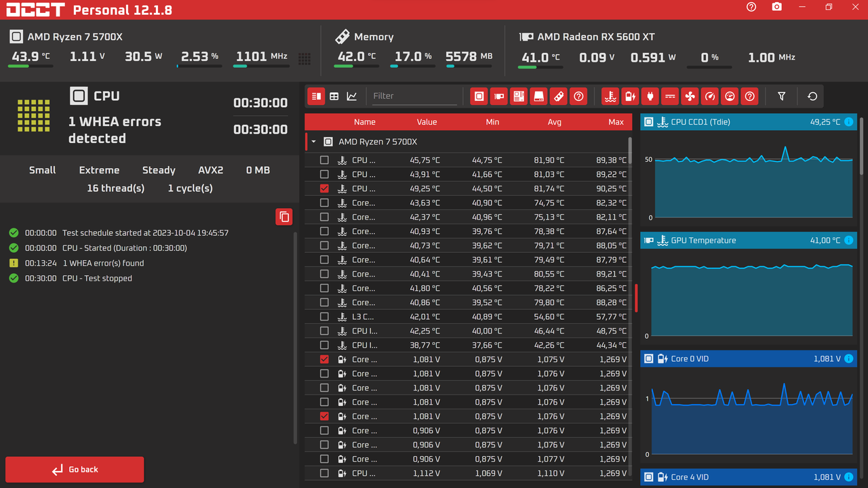Switch to the table-only monitoring view
This screenshot has height=488, width=868.
pos(334,96)
